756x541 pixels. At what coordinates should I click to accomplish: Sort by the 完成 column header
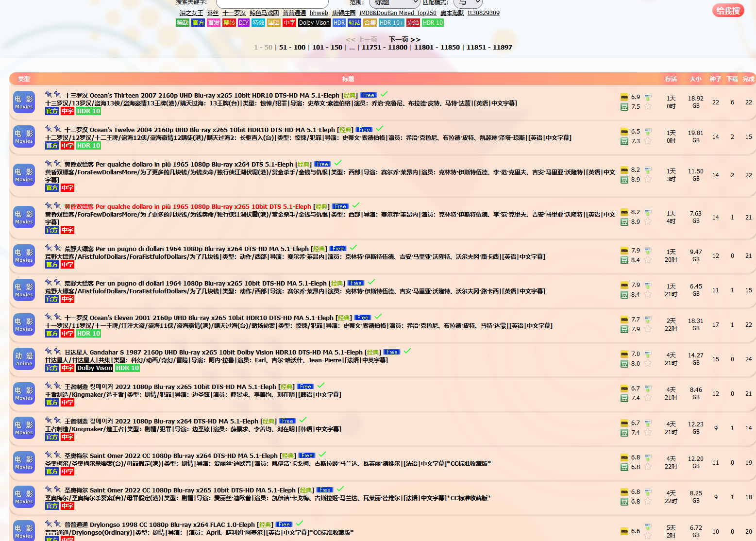(749, 79)
